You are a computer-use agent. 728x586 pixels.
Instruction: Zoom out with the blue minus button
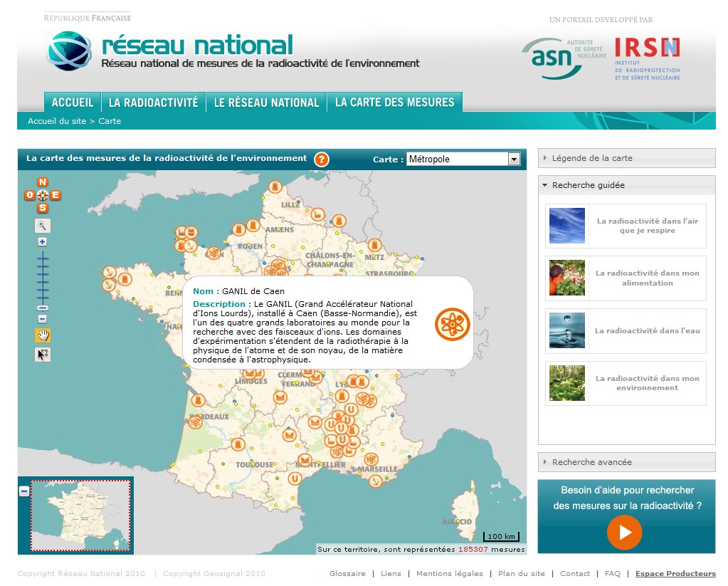[x=42, y=319]
